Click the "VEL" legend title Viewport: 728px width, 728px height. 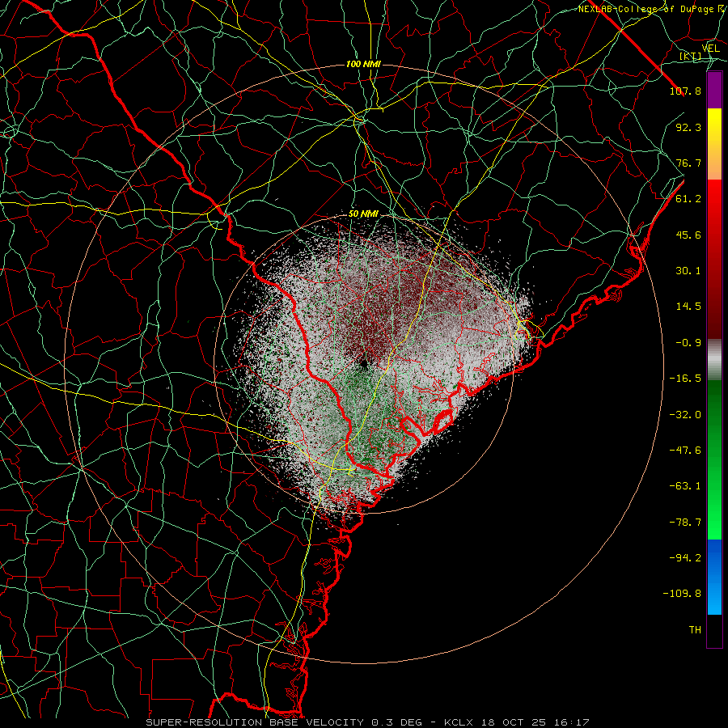coord(710,49)
